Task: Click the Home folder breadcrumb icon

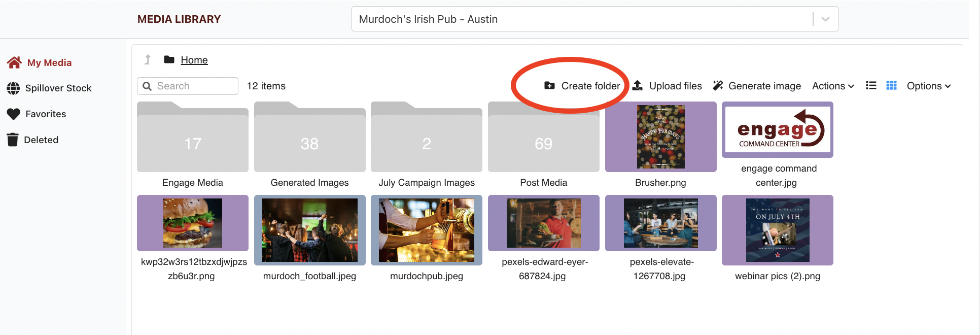Action: [169, 60]
